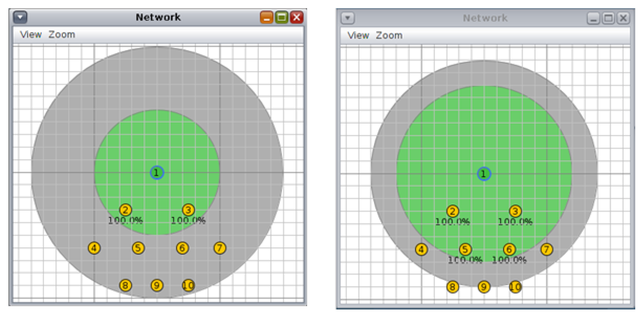The width and height of the screenshot is (644, 317).
Task: Click node 5 in the right Network window
Action: [x=465, y=249]
